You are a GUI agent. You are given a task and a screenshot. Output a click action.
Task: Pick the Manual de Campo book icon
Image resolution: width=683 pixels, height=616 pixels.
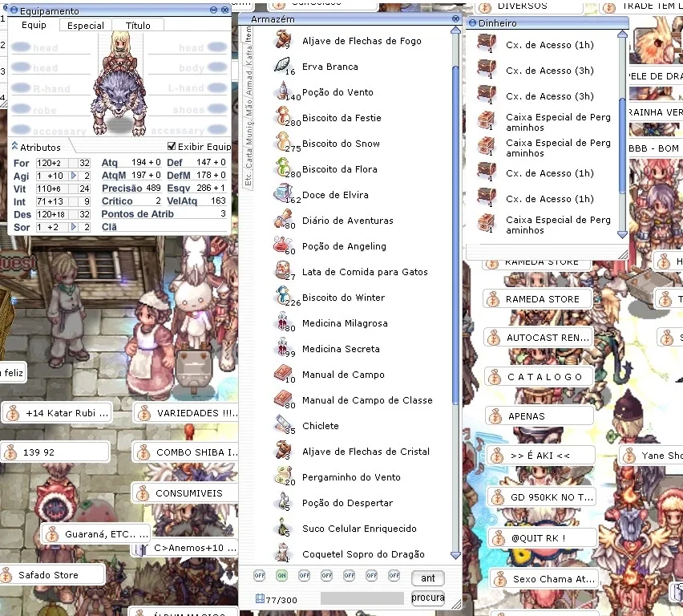283,373
